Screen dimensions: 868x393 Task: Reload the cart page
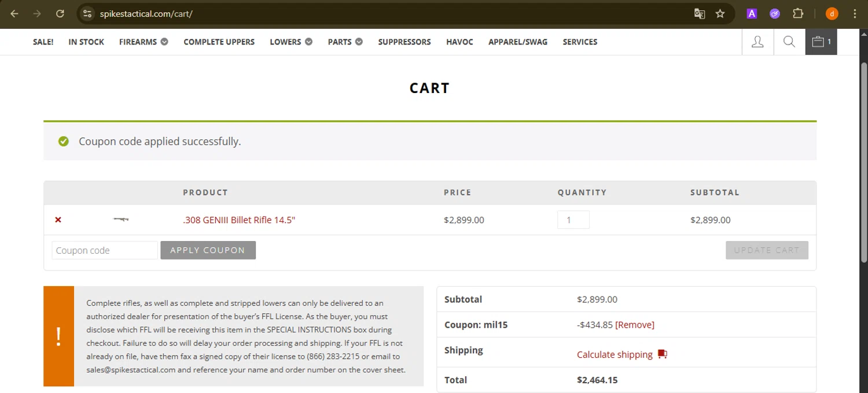pyautogui.click(x=60, y=13)
